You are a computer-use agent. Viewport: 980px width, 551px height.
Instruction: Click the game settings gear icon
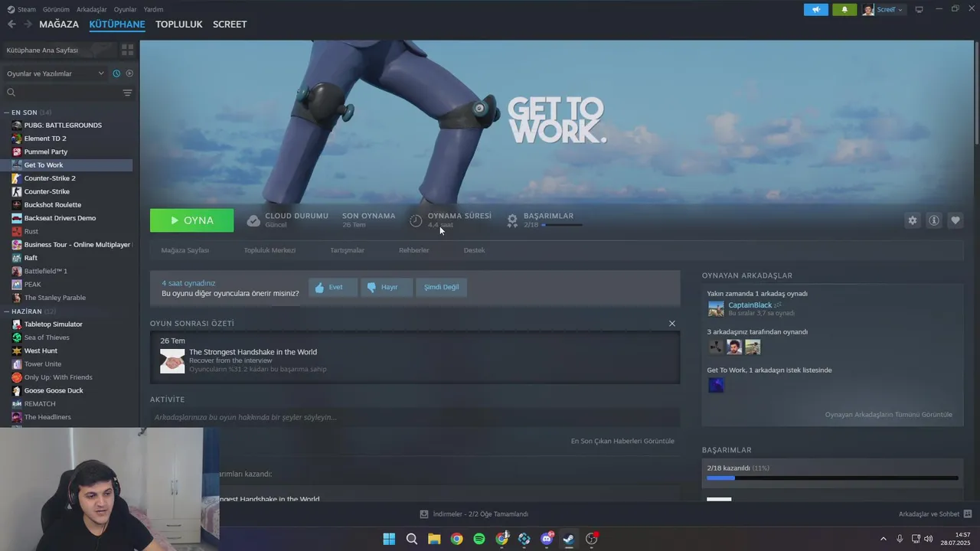[x=913, y=220]
